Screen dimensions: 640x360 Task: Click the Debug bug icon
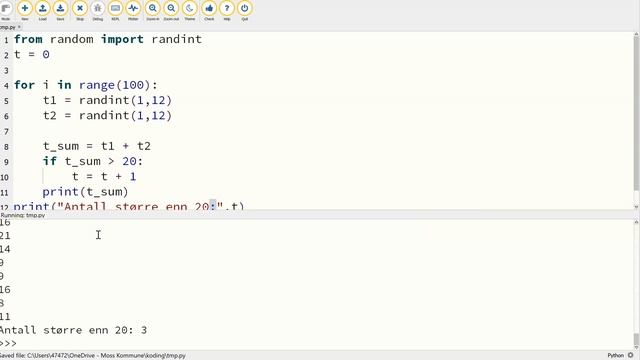click(98, 9)
